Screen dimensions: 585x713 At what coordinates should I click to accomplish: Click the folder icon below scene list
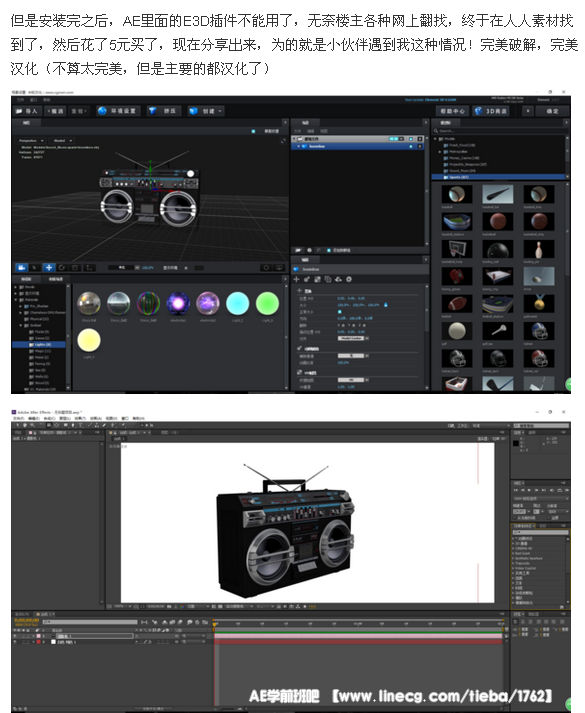click(x=298, y=250)
